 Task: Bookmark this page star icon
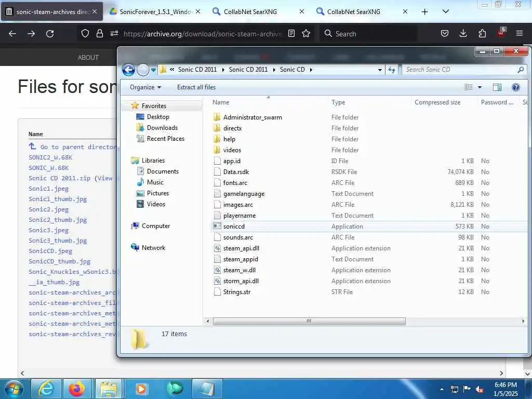[306, 34]
